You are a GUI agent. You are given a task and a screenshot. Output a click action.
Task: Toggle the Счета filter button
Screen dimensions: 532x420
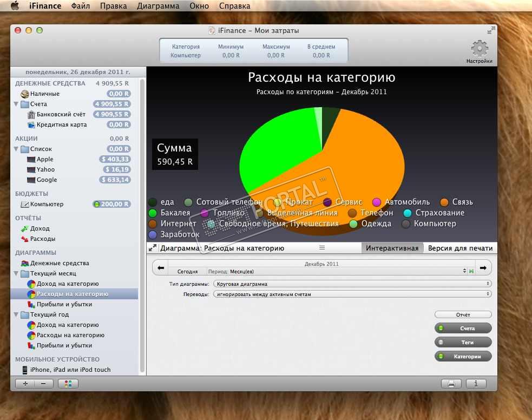[463, 329]
